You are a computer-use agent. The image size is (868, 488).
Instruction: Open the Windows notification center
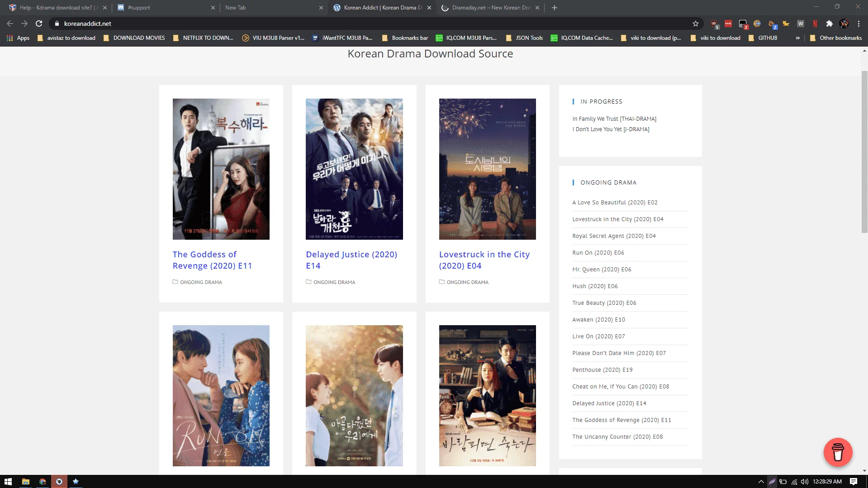click(x=854, y=482)
